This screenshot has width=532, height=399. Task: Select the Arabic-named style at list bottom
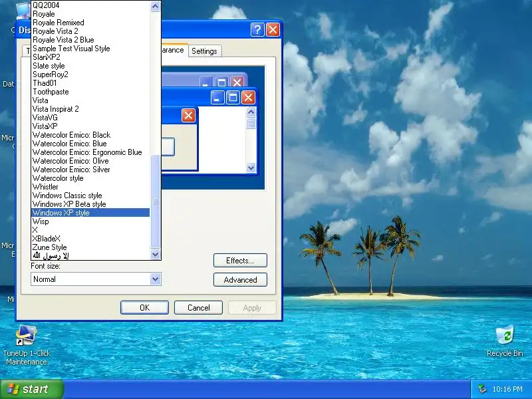pos(90,256)
